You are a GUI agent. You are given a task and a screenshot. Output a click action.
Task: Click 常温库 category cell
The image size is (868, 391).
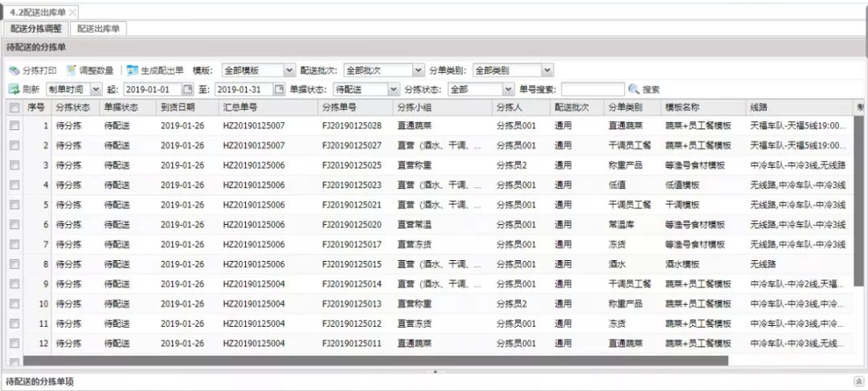620,225
